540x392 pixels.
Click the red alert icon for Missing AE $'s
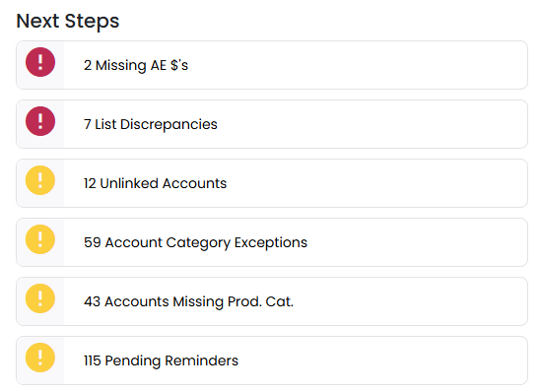pyautogui.click(x=40, y=62)
